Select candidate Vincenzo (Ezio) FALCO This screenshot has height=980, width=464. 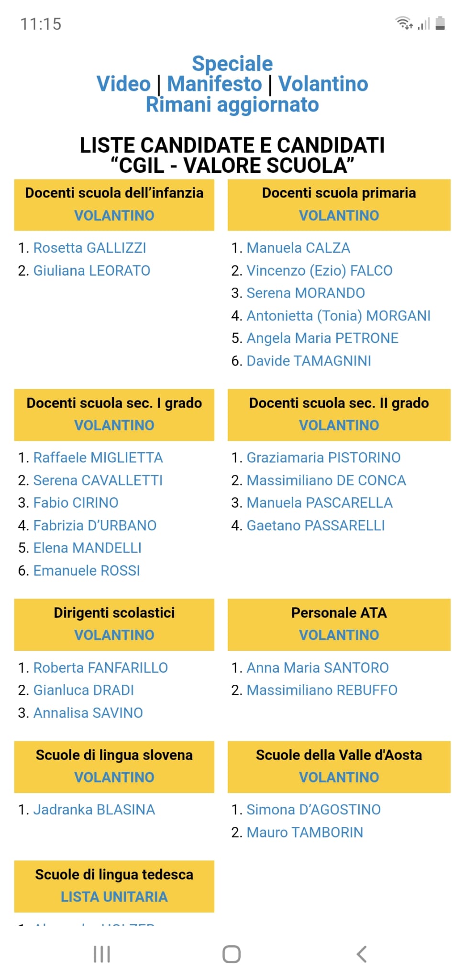(x=319, y=271)
